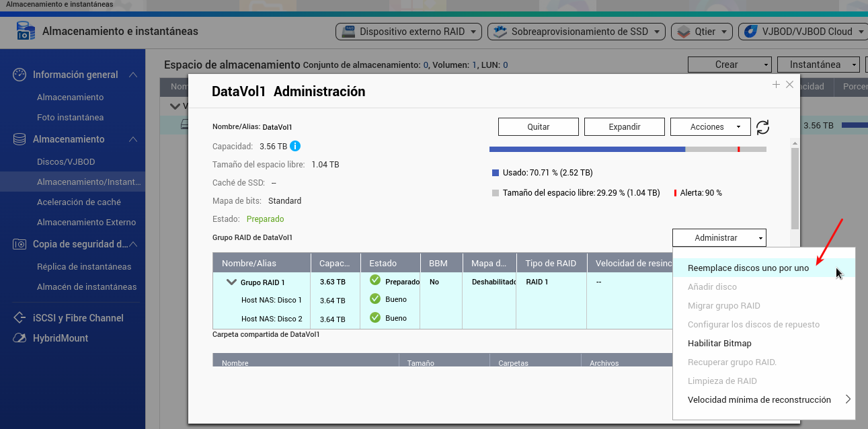Click the Copia de seguridad sidebar icon
This screenshot has height=429, width=868.
tap(19, 244)
